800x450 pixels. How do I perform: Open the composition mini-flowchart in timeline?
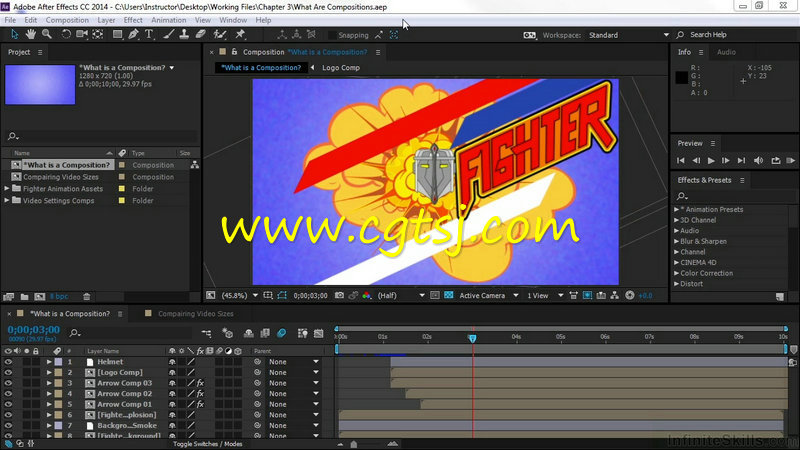click(x=207, y=333)
